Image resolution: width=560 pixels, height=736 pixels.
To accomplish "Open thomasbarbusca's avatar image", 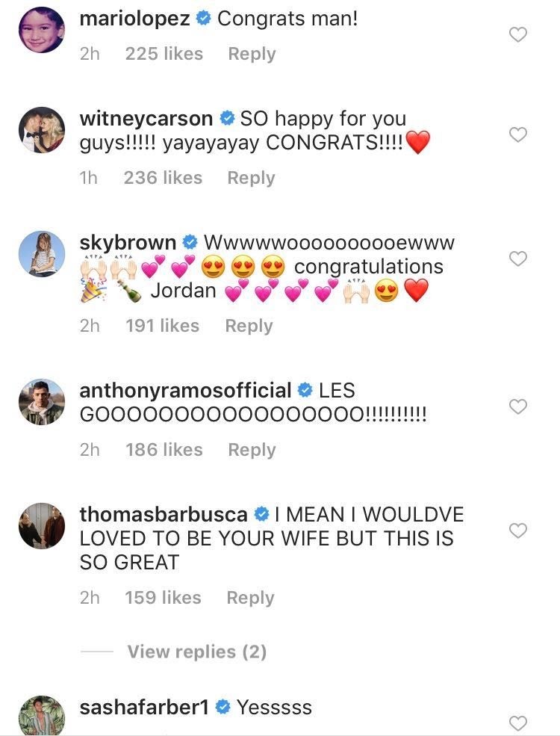I will pos(41,527).
